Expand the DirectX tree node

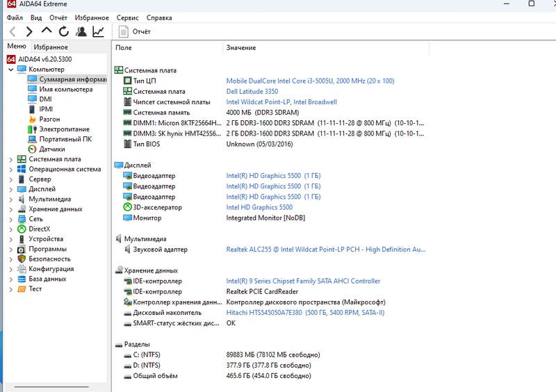10,229
